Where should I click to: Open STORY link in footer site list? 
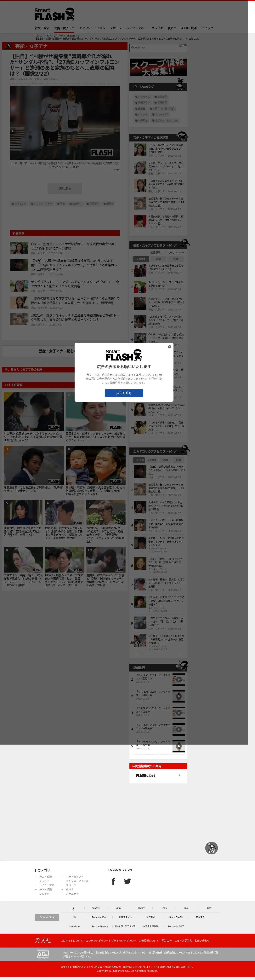click(141, 908)
